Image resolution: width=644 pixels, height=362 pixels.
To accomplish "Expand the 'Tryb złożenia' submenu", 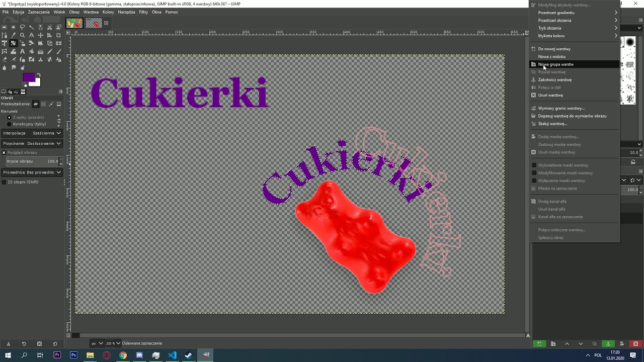I will point(575,28).
